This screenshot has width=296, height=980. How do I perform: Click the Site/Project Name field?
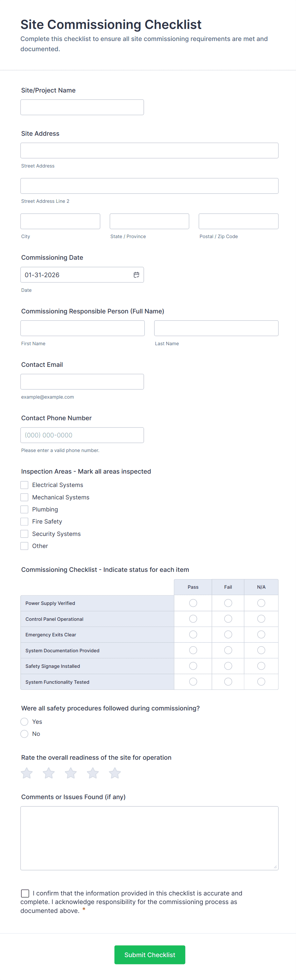[82, 107]
